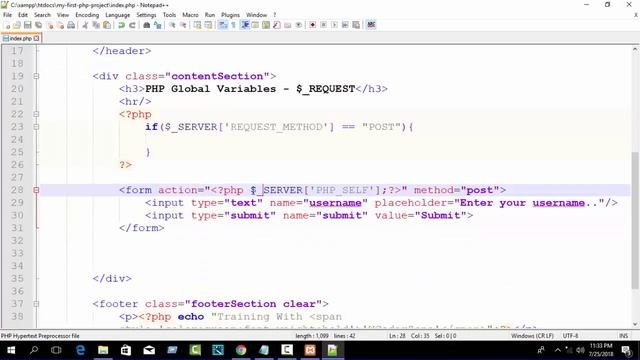Screen dimensions: 640x360
Task: Collapse the div fold marker on line 19
Action: [36, 76]
